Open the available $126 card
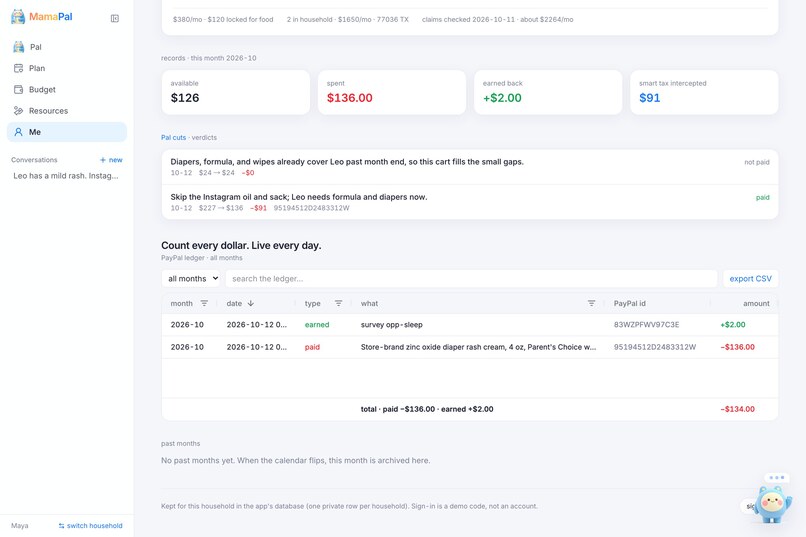The image size is (806, 537). pos(235,92)
